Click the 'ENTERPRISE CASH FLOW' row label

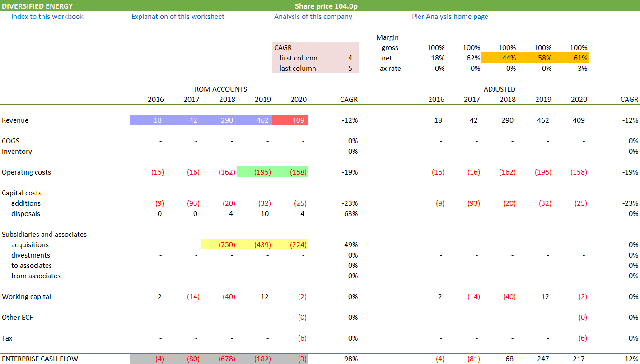40,359
